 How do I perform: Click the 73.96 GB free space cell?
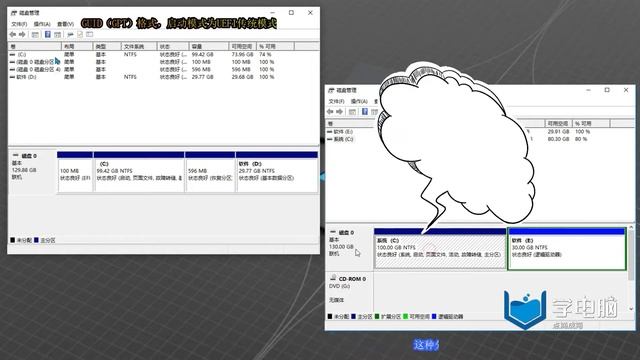pyautogui.click(x=242, y=54)
